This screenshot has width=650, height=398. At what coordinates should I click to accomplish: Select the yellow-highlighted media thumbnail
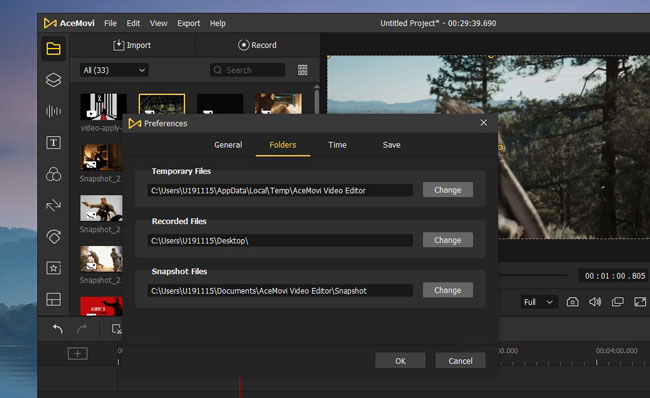click(162, 104)
